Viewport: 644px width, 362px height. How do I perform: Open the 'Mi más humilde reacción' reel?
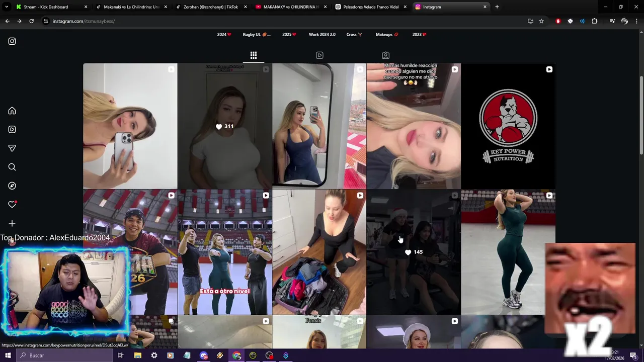(x=414, y=126)
